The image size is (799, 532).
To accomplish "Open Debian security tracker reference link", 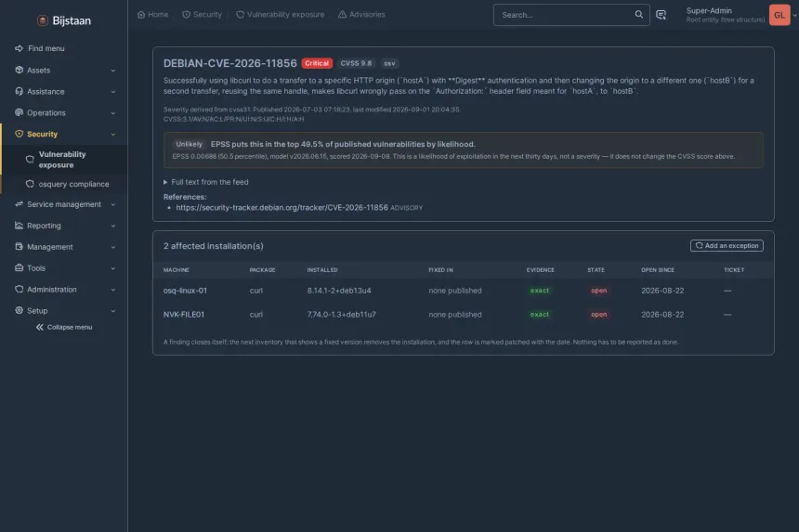I will (282, 207).
